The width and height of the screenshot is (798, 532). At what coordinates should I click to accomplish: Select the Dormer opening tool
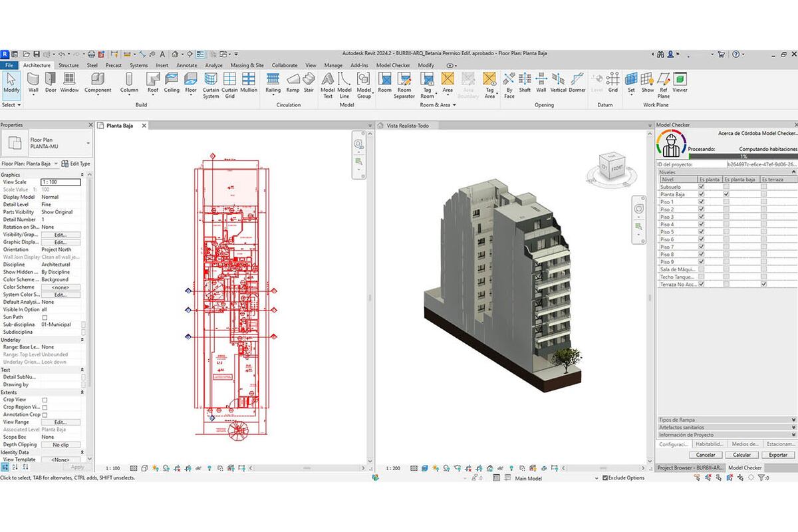(x=577, y=82)
